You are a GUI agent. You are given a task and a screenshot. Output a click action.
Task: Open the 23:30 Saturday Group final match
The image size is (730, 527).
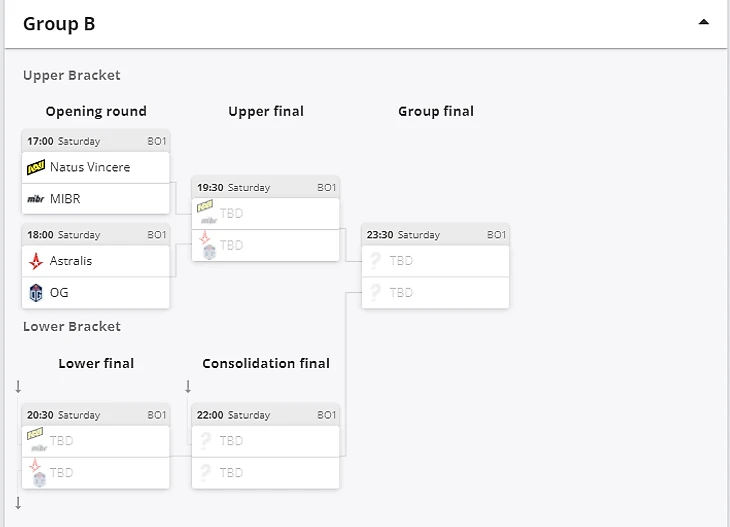pyautogui.click(x=436, y=235)
